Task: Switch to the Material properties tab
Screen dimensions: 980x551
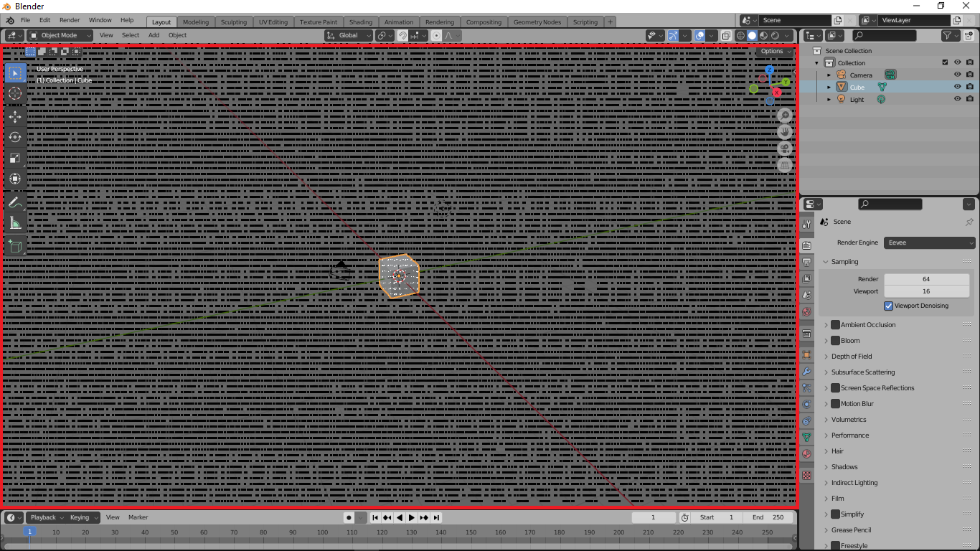Action: (x=806, y=454)
